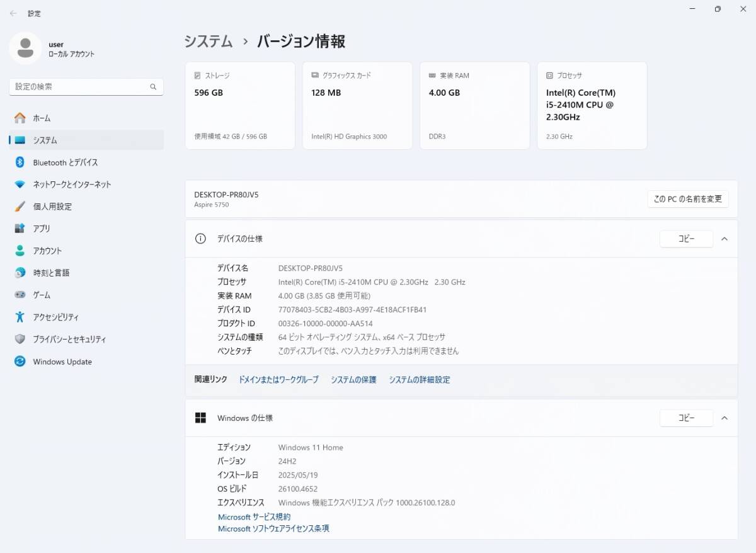
Task: Click the Accounts person icon in sidebar
Action: 20,251
